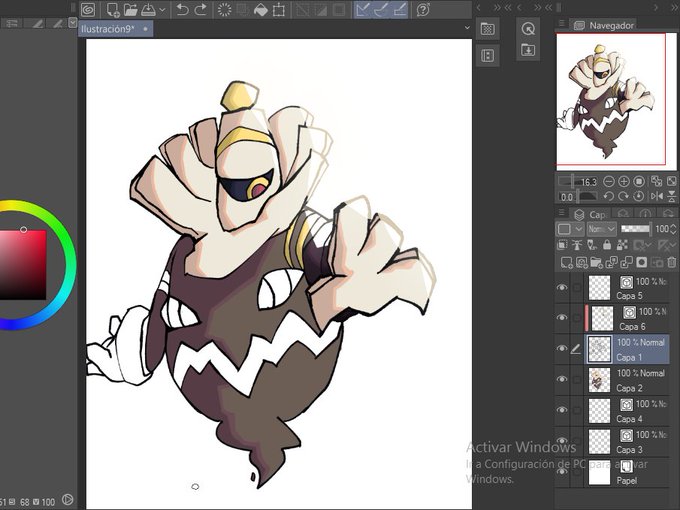Image resolution: width=680 pixels, height=510 pixels.
Task: Switch to the info tab beside Layer Property
Action: click(x=645, y=214)
